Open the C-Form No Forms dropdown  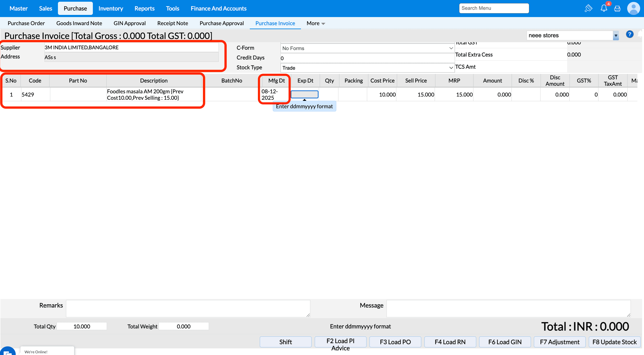(367, 48)
